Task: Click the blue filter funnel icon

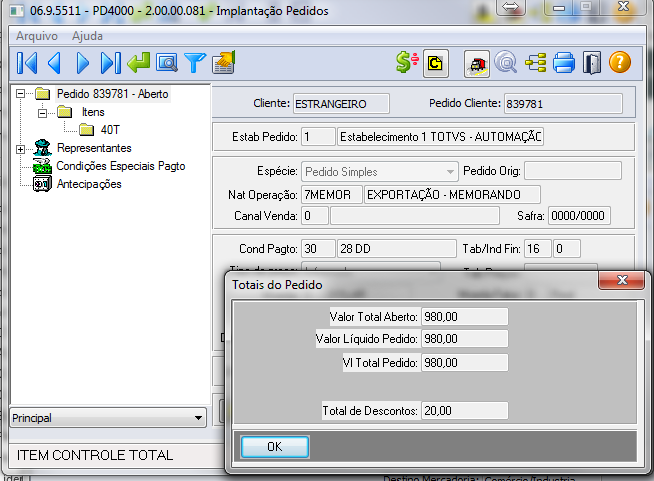Action: (195, 63)
